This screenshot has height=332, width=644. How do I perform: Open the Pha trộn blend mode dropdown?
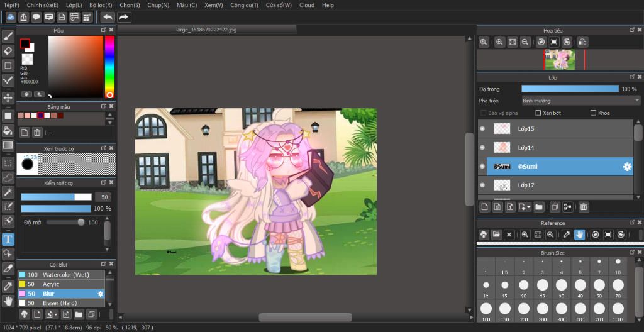(x=580, y=100)
